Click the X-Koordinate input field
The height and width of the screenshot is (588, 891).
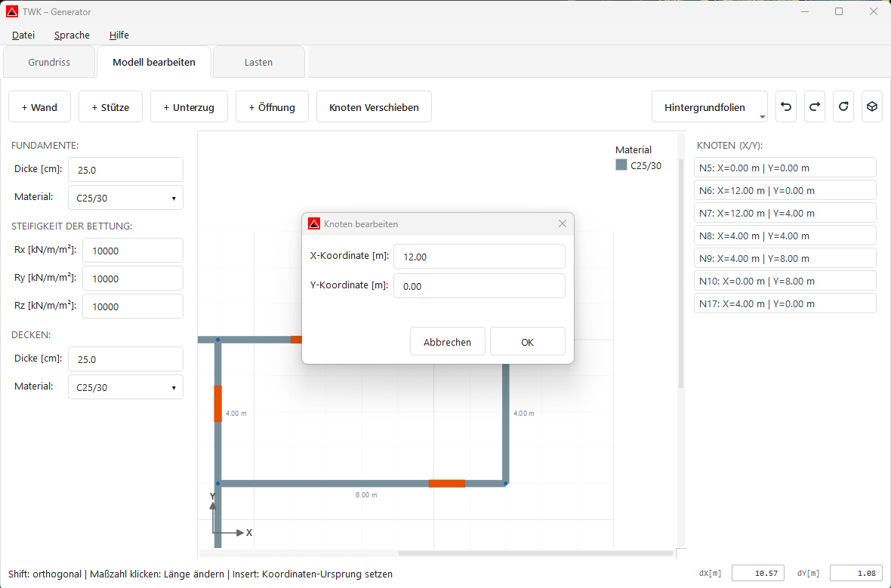(479, 257)
